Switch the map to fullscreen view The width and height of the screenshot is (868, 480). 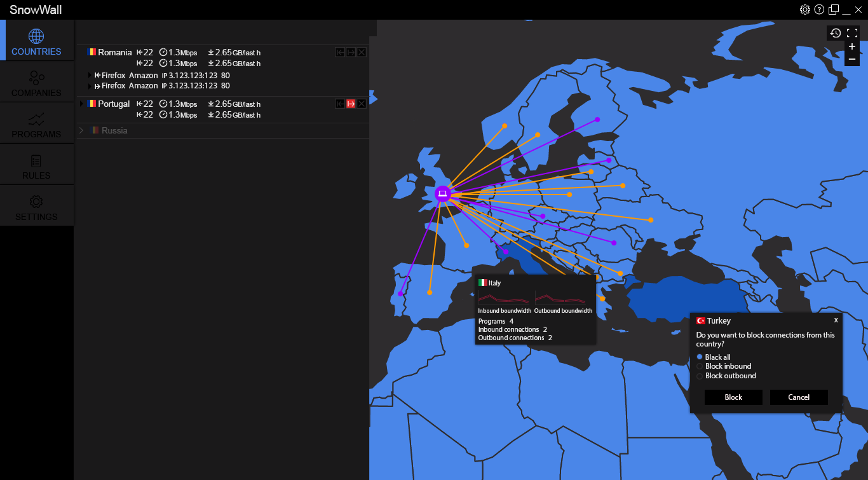[852, 33]
